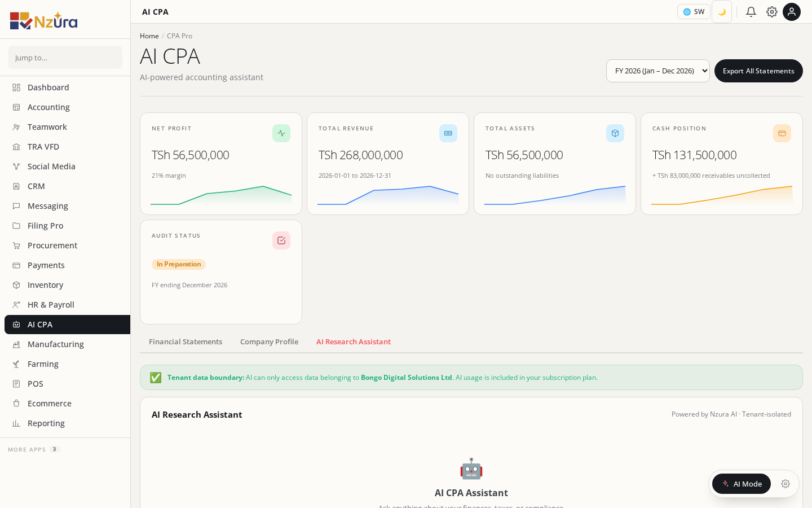Click the POS sidebar icon
812x508 pixels.
16,384
